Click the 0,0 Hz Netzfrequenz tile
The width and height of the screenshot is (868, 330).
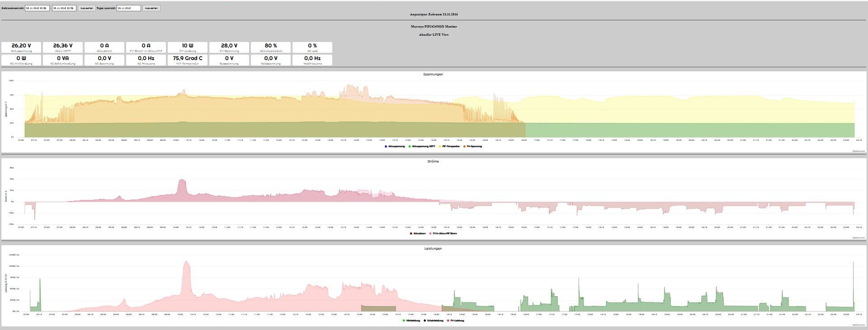[312, 60]
